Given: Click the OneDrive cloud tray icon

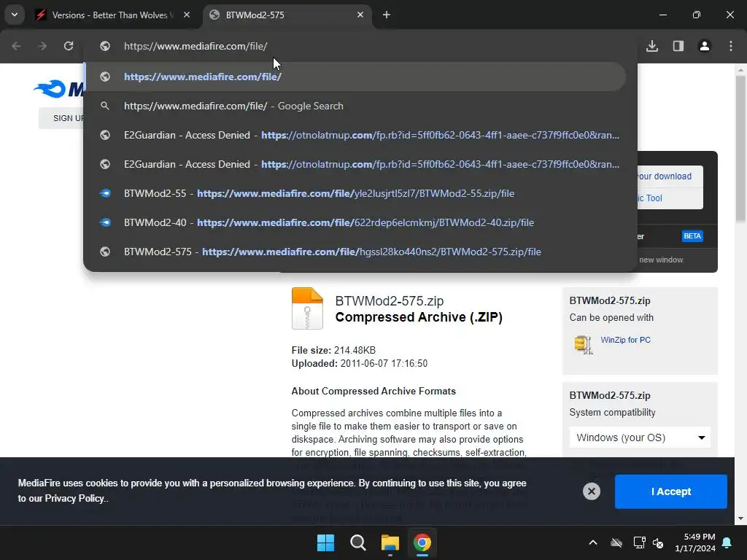Looking at the screenshot, I should [616, 542].
